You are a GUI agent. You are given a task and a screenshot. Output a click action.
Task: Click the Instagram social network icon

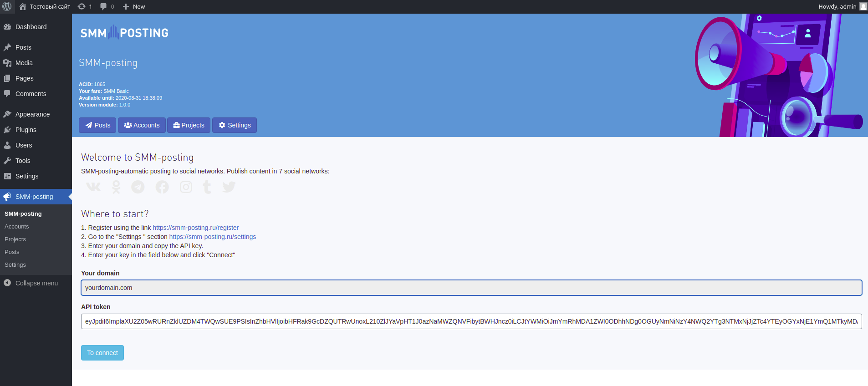point(186,187)
